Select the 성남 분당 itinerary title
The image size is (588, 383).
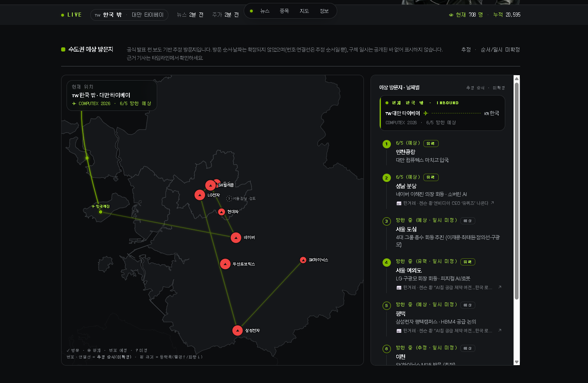point(406,186)
